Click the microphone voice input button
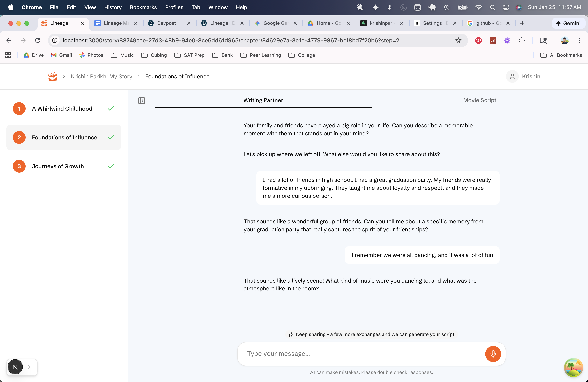Image resolution: width=588 pixels, height=382 pixels. click(493, 354)
